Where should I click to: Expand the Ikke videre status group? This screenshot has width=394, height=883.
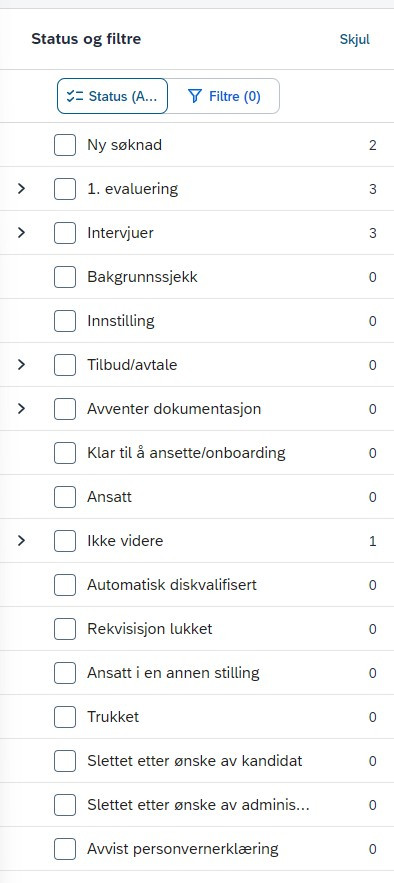[x=21, y=541]
